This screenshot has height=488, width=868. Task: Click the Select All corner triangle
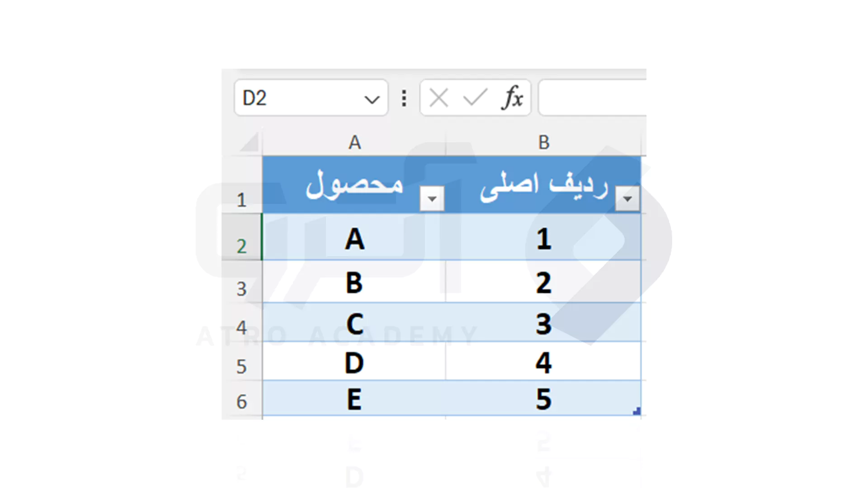pos(249,142)
